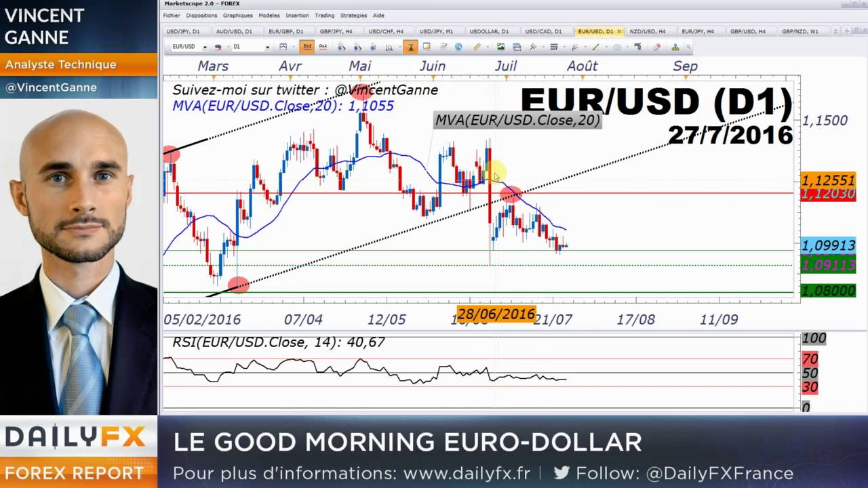The image size is (868, 488).
Task: Click the green people icon in toolbar
Action: pyautogui.click(x=675, y=47)
